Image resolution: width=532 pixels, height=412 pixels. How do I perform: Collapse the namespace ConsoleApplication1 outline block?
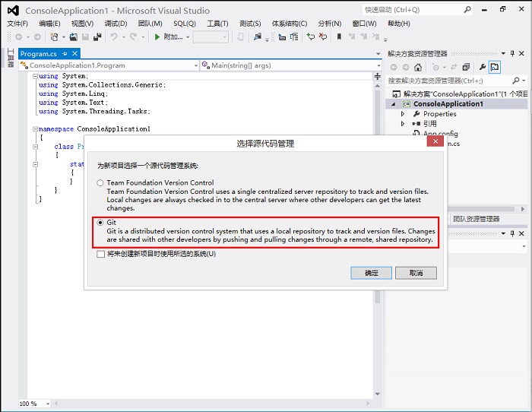(x=35, y=129)
